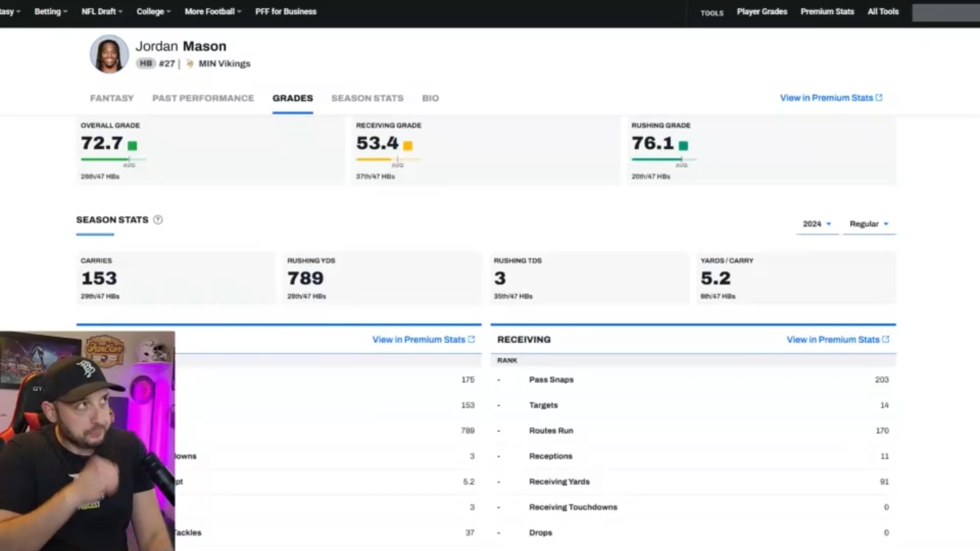Expand the NFL Draft nav menu
This screenshot has height=551, width=980.
click(x=102, y=11)
